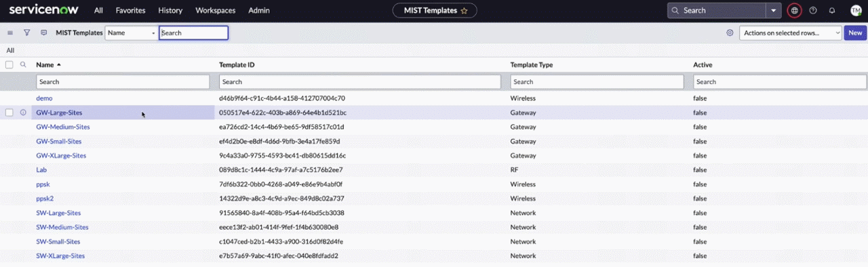This screenshot has height=267, width=868.
Task: Open the GW-Large-Sites record
Action: tap(59, 112)
